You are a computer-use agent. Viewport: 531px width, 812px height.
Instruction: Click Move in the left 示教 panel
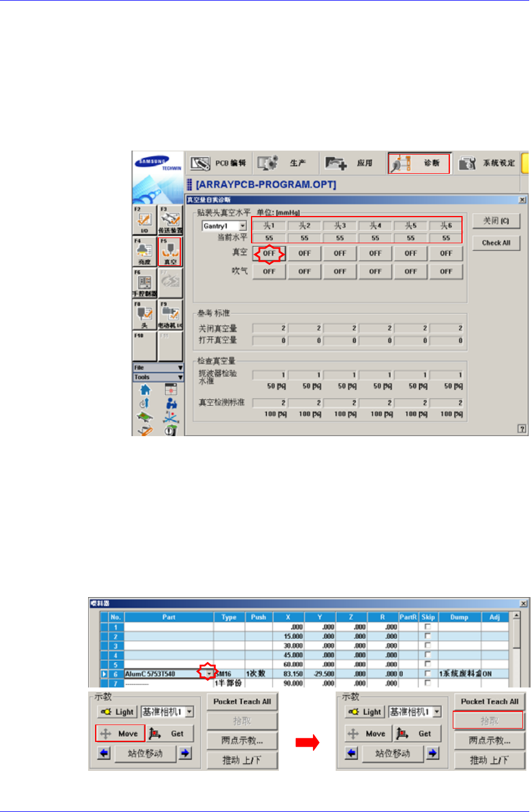coord(121,734)
